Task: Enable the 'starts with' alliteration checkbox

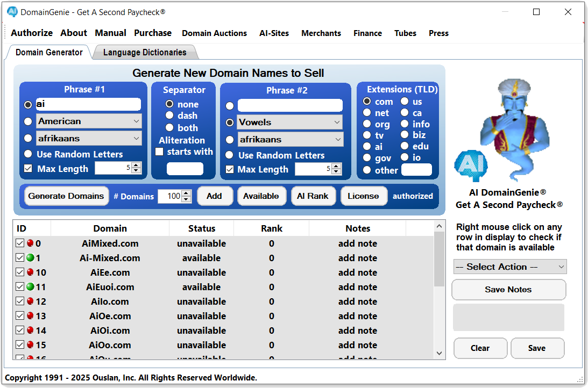Action: 159,152
